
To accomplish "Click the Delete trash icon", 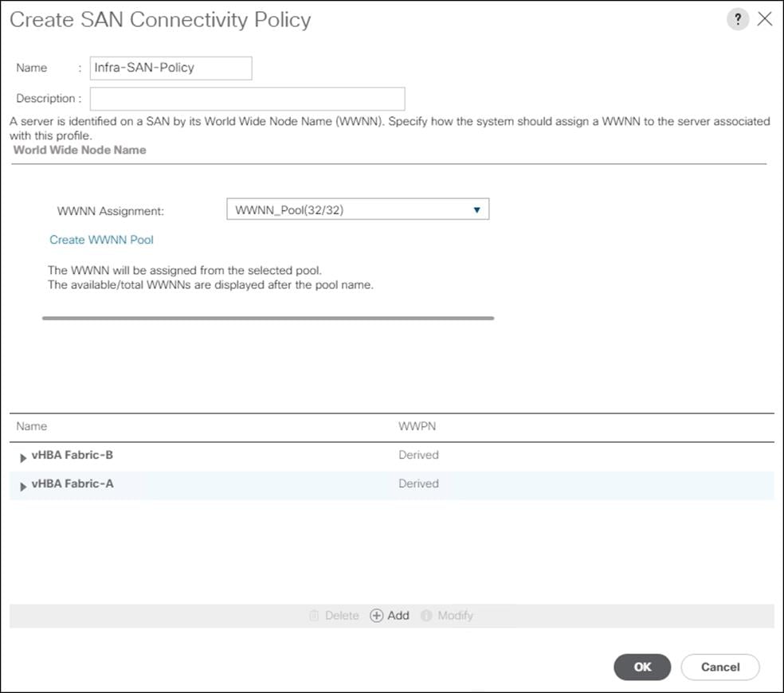I will point(314,616).
